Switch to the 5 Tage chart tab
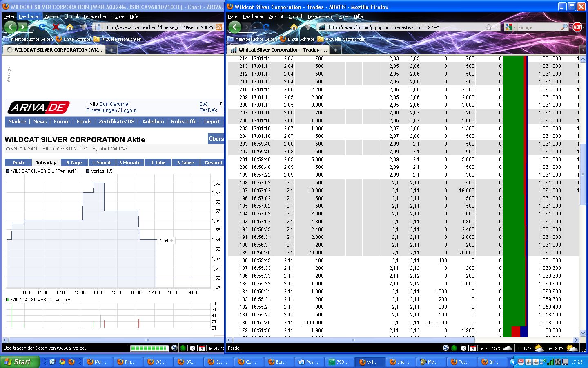Image resolution: width=588 pixels, height=368 pixels. point(74,162)
